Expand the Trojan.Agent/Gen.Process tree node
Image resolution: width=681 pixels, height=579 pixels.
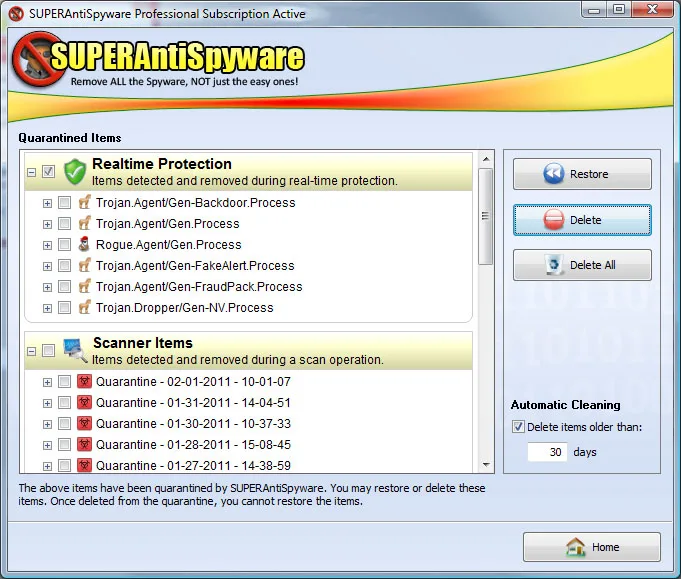tap(47, 224)
